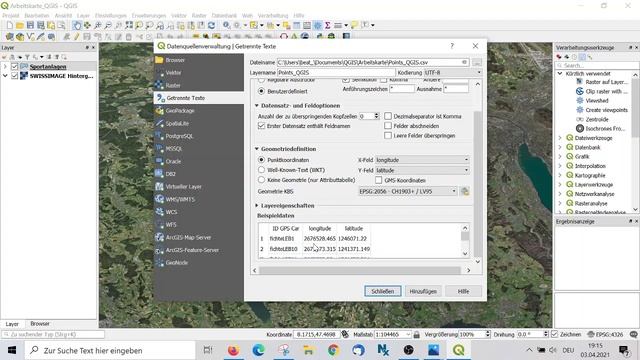Click the New Project toolbar icon
The height and width of the screenshot is (360, 640).
point(9,25)
